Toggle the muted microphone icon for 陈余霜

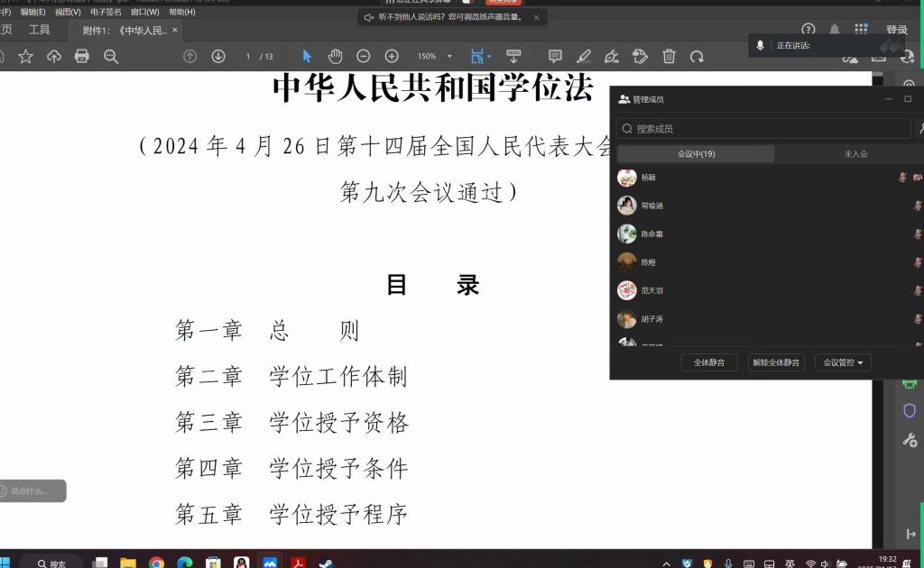[x=918, y=234]
